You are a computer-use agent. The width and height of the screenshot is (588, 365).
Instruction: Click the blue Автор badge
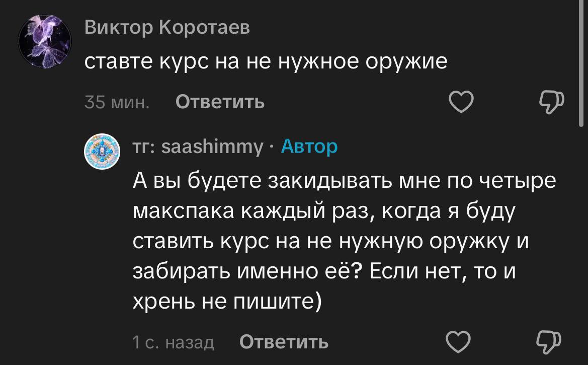coord(309,147)
